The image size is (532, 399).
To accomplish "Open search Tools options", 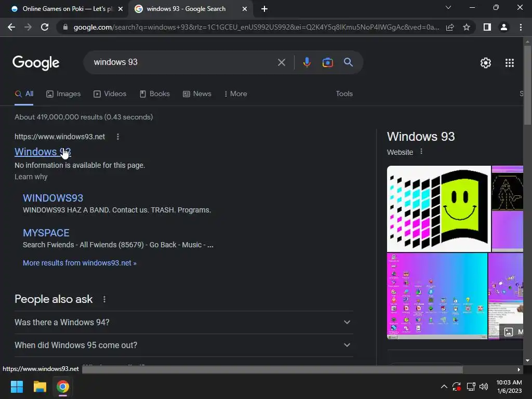I will (344, 94).
